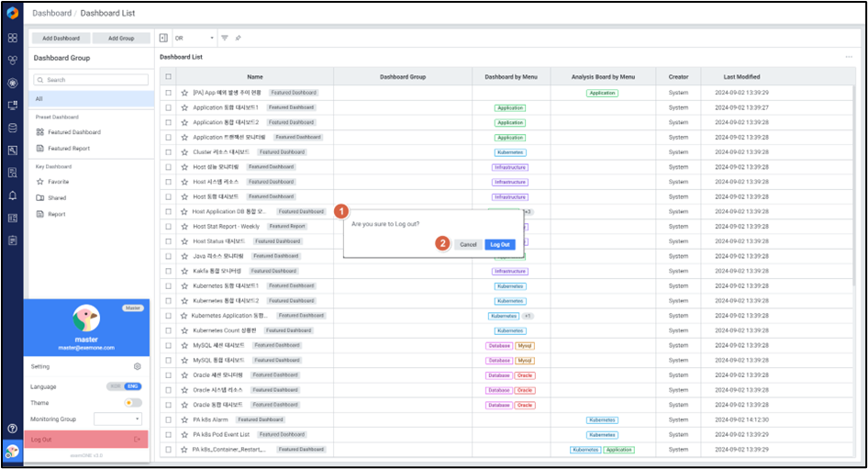
Task: Click the filter icon in the toolbar
Action: [x=227, y=39]
